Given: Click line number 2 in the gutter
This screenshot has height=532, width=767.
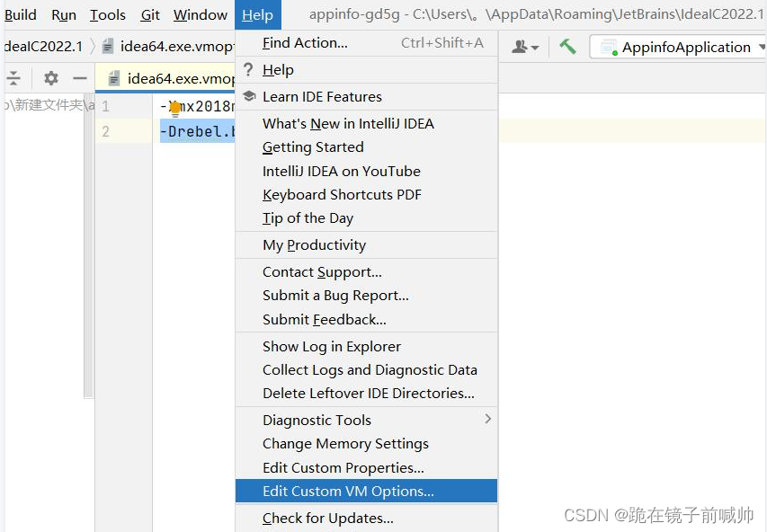Looking at the screenshot, I should pos(105,131).
